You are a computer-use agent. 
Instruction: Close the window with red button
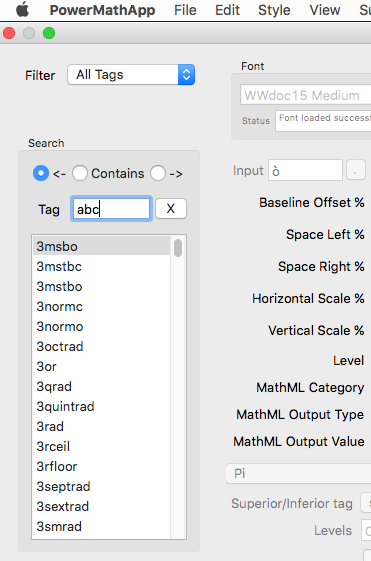9,33
